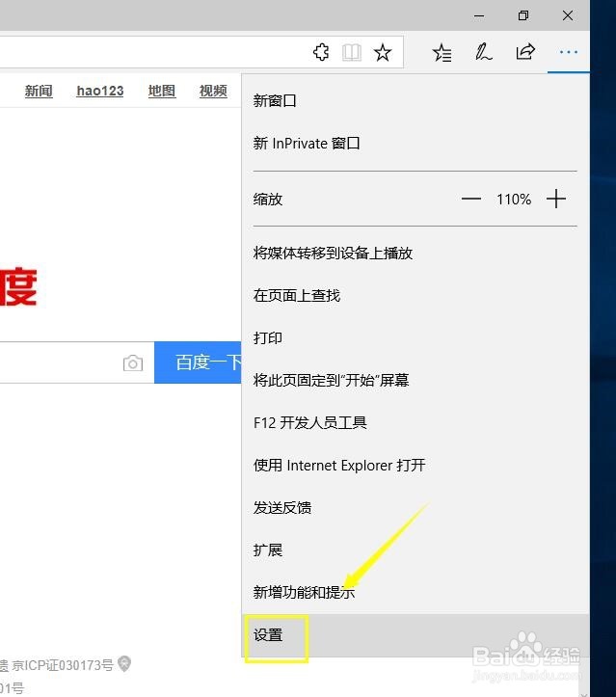
Task: Click the 百度一下 search button
Action: click(x=198, y=362)
